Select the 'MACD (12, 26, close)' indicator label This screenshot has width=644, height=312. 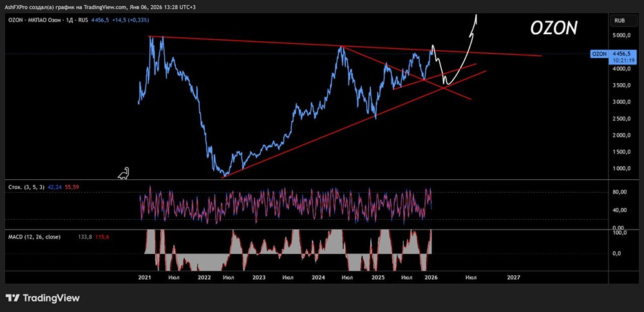tap(35, 237)
